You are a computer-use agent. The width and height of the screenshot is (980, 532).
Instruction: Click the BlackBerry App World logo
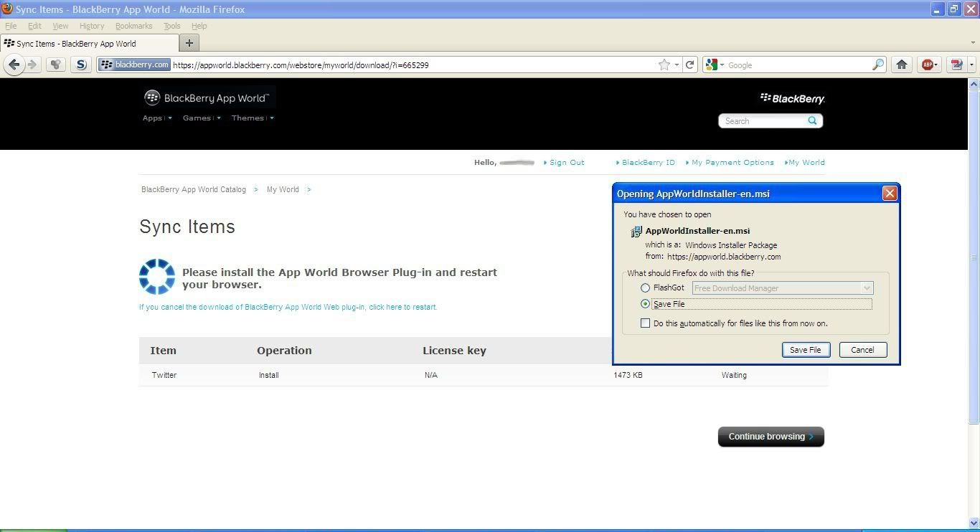pyautogui.click(x=207, y=98)
